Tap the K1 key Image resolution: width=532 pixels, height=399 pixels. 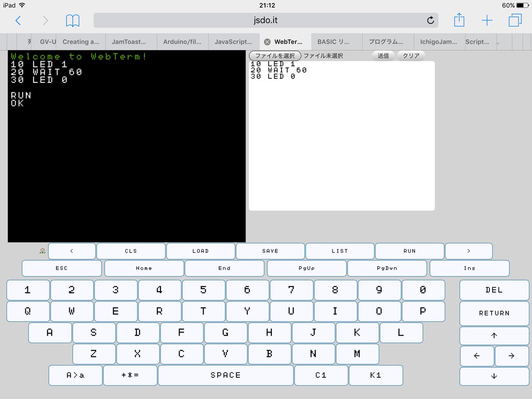376,375
